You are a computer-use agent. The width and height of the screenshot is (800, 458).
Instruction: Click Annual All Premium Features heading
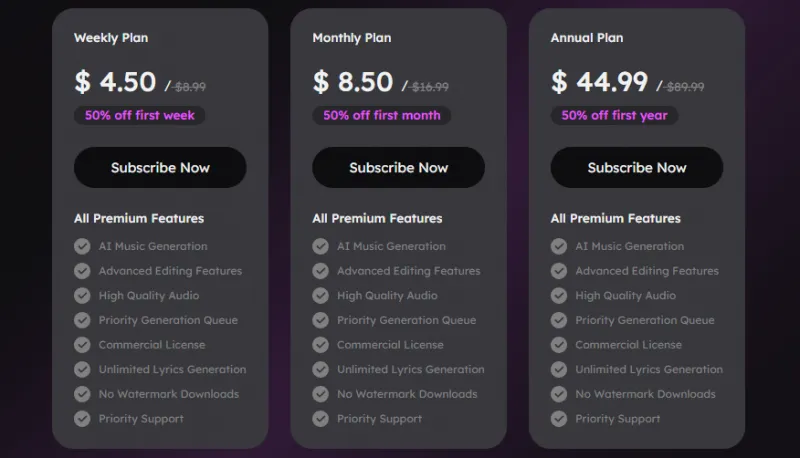pos(615,218)
